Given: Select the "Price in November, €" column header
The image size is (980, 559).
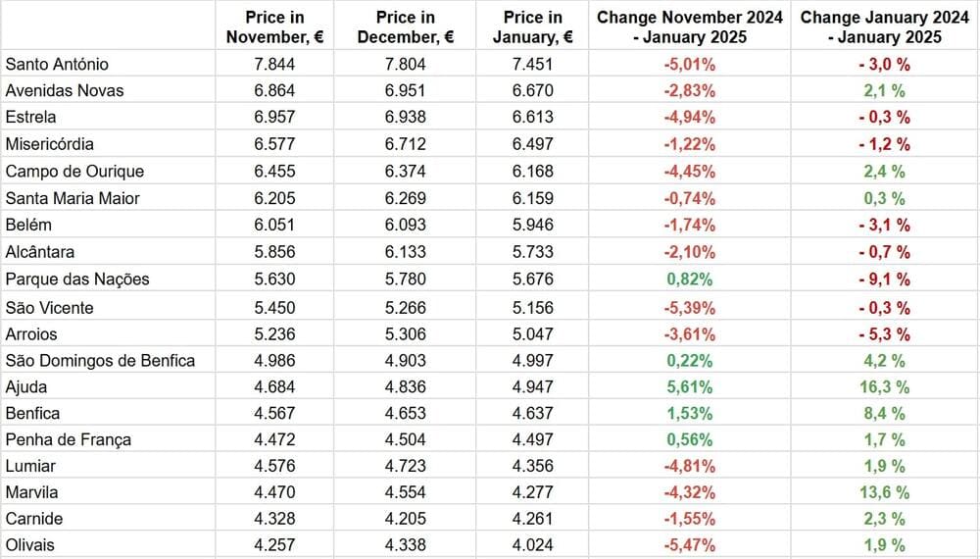Looking at the screenshot, I should point(274,27).
